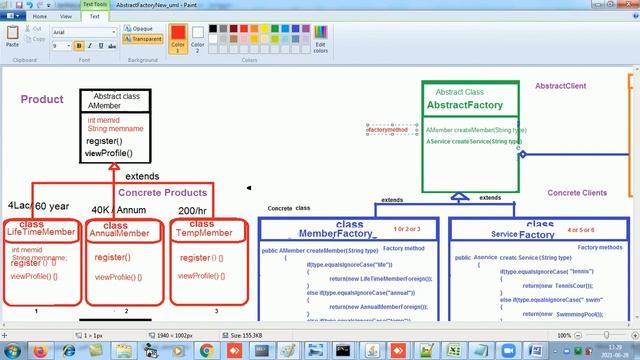Pick the green color swatch
The height and width of the screenshot is (360, 640).
275,28
